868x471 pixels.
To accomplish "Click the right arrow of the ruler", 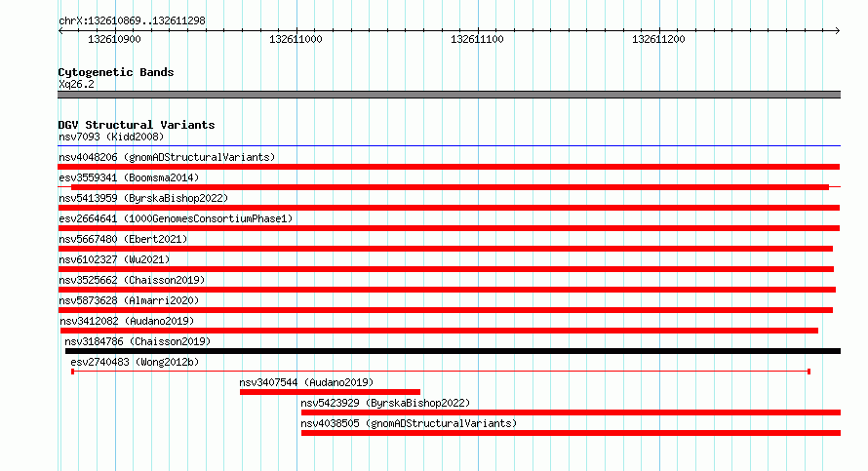I will (x=837, y=31).
